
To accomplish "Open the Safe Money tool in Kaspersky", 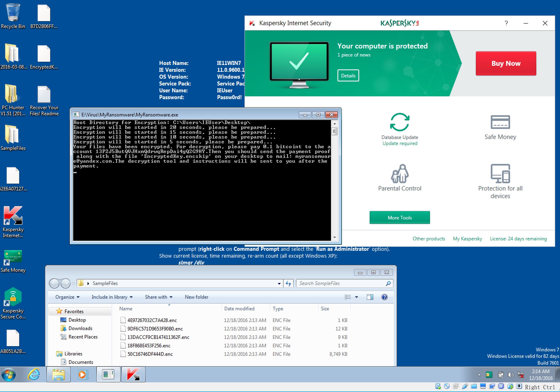I will click(500, 122).
